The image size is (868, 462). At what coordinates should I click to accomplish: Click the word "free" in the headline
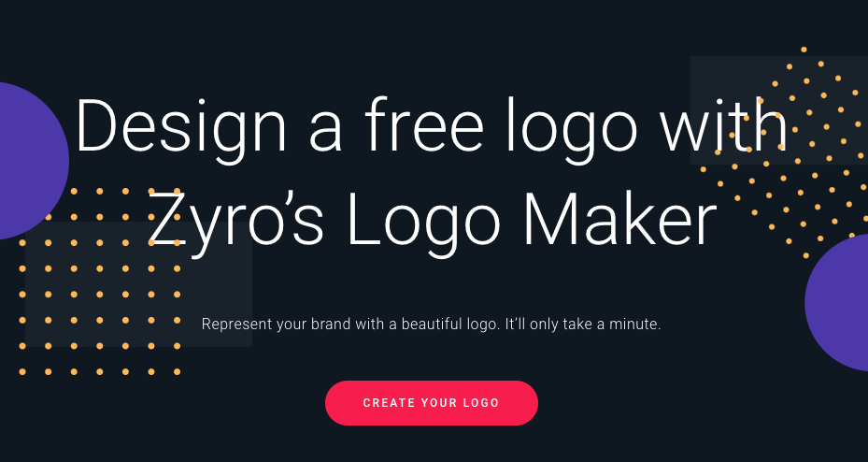tap(424, 125)
